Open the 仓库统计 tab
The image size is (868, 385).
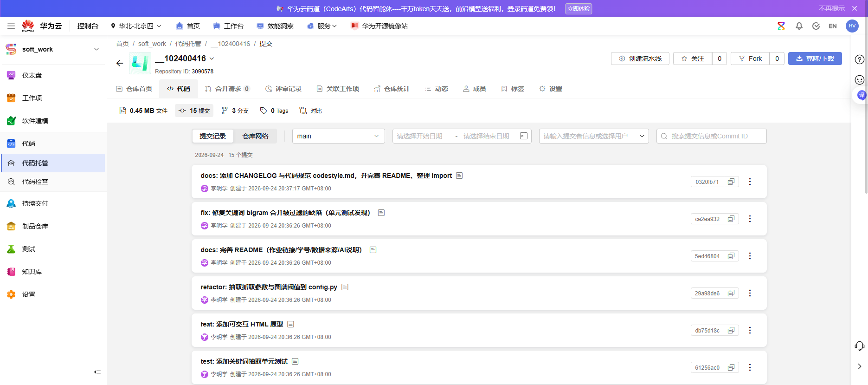pos(392,89)
